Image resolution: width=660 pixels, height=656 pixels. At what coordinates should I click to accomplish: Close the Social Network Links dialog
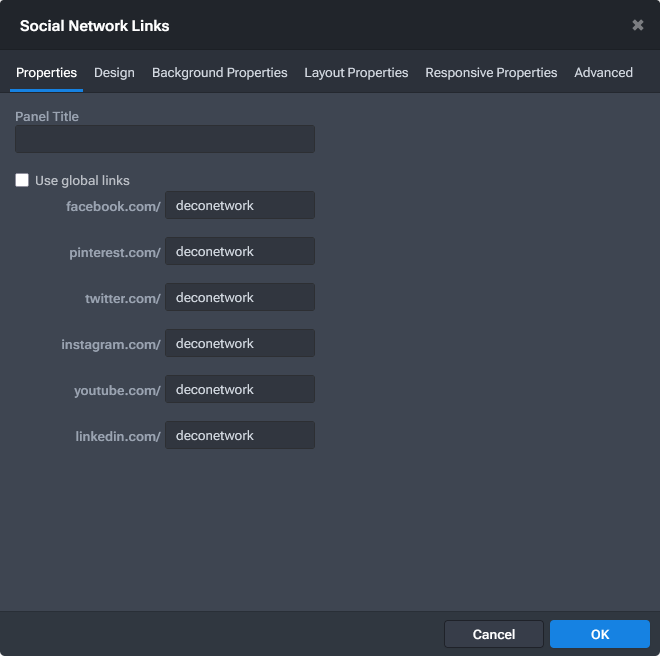[x=637, y=25]
